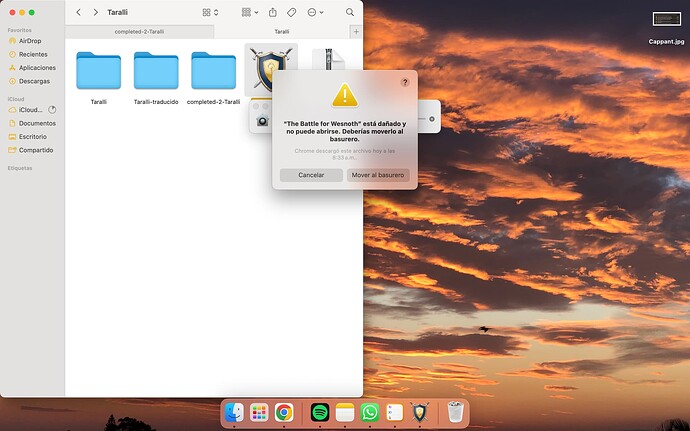This screenshot has width=690, height=431.
Task: Click the Share icon in Finder toolbar
Action: 272,12
